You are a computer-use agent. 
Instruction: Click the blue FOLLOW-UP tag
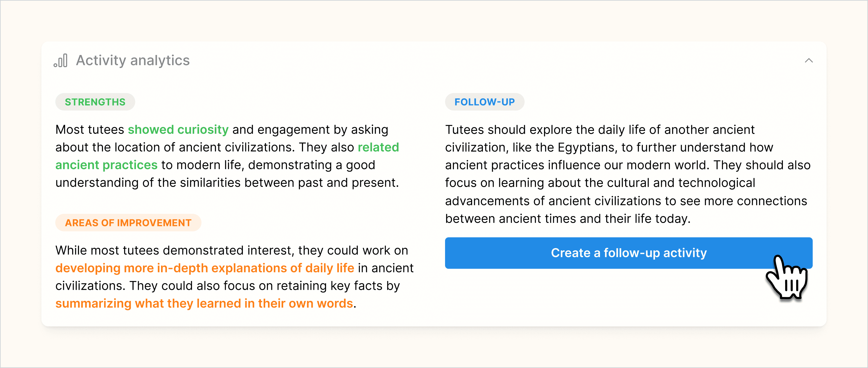(485, 101)
